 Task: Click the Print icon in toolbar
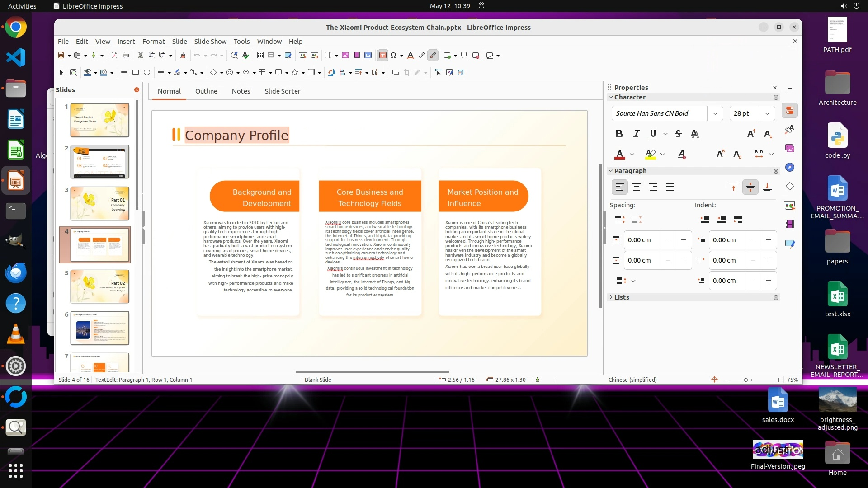click(x=126, y=56)
